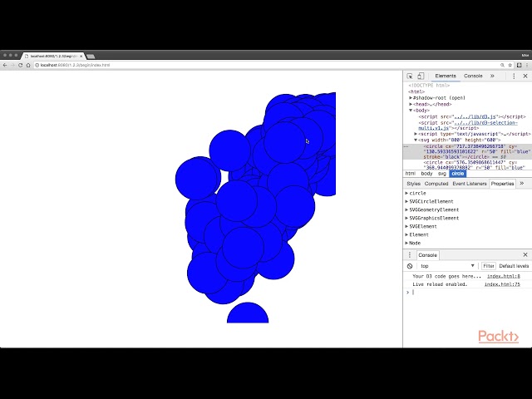The image size is (532, 399).
Task: Collapse the body element
Action: point(411,111)
